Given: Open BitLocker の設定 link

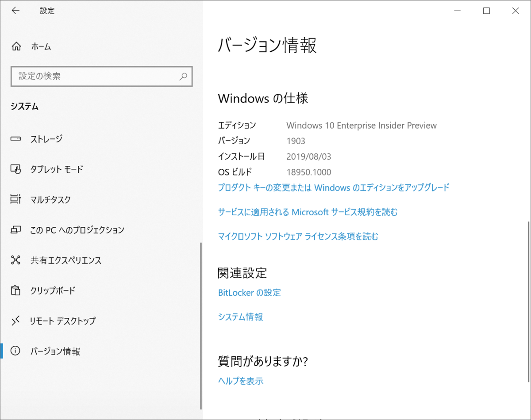Looking at the screenshot, I should (250, 293).
